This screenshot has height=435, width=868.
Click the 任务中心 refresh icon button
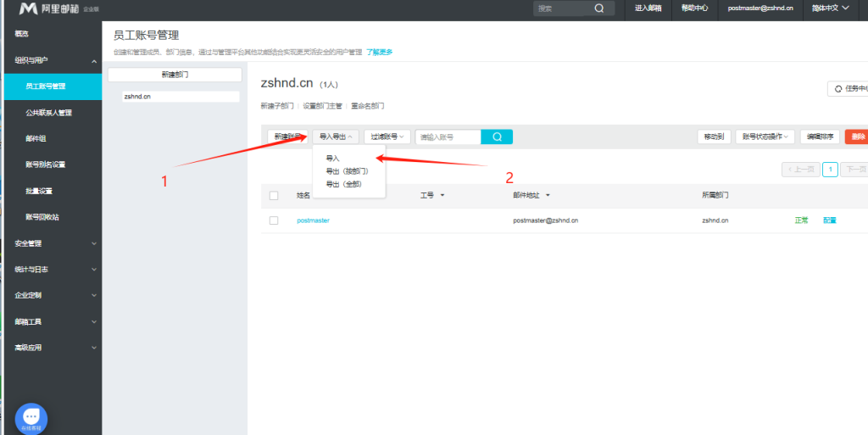click(x=839, y=88)
